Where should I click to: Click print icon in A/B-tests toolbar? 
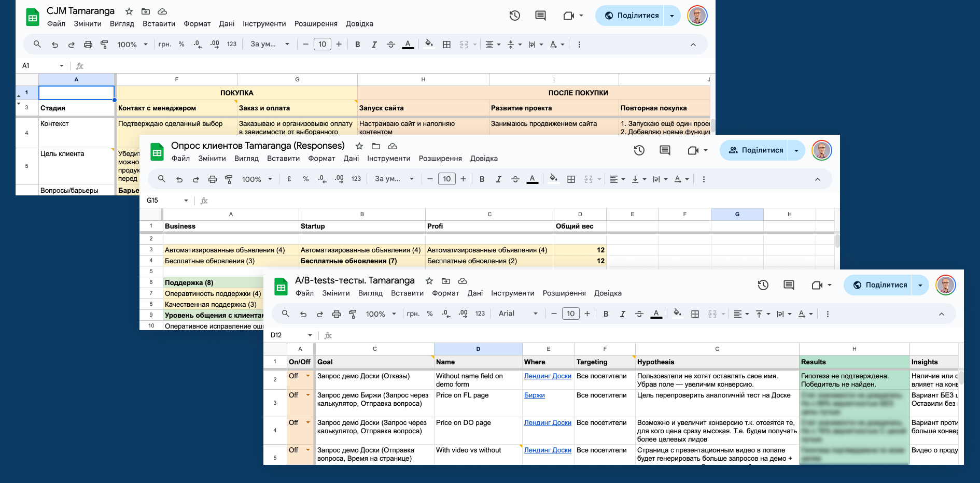pos(337,314)
